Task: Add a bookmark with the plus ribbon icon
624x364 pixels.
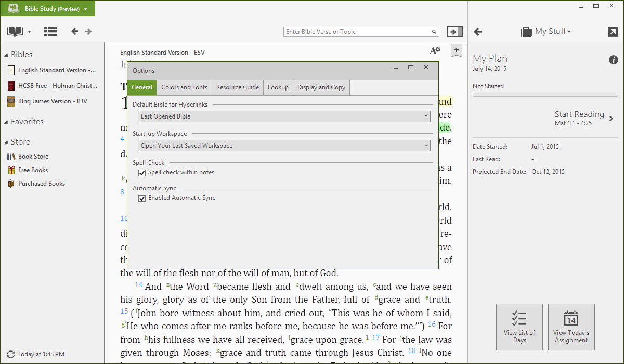Action: 456,50
